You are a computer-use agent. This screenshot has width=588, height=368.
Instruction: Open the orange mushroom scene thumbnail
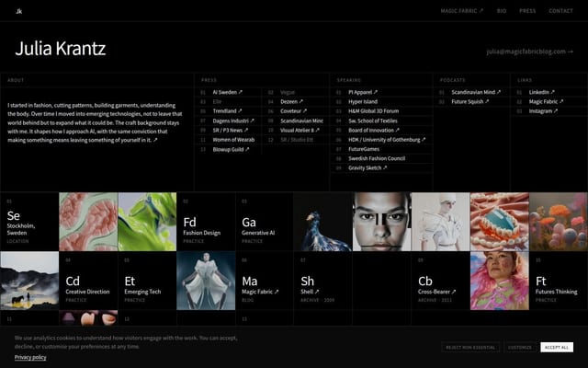coord(559,222)
